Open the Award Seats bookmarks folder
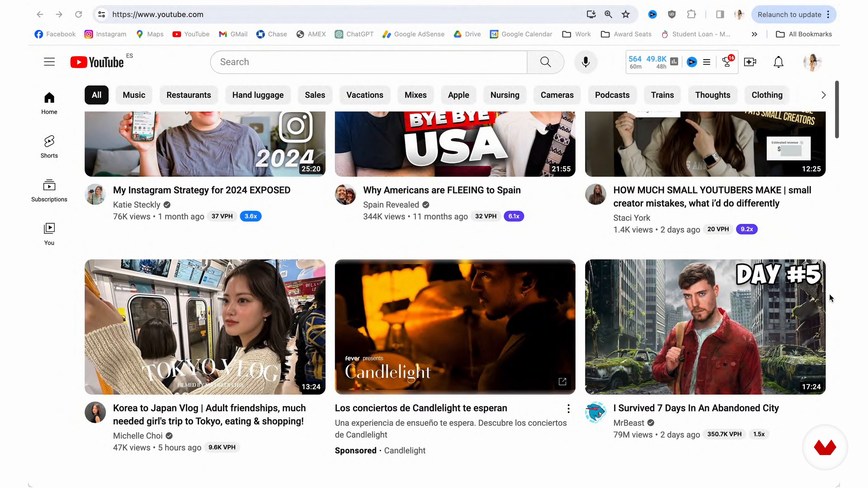The width and height of the screenshot is (868, 488). tap(626, 34)
